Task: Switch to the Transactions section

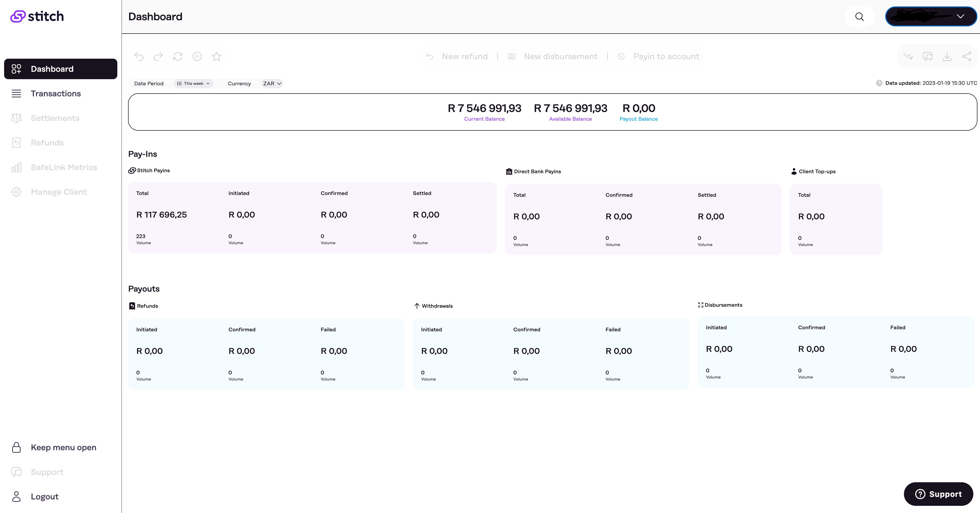Action: pos(56,94)
